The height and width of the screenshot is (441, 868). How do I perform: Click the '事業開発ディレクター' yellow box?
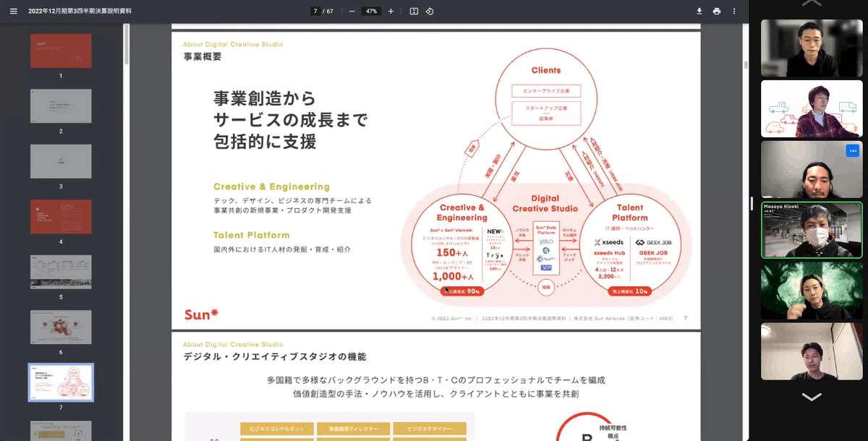354,429
